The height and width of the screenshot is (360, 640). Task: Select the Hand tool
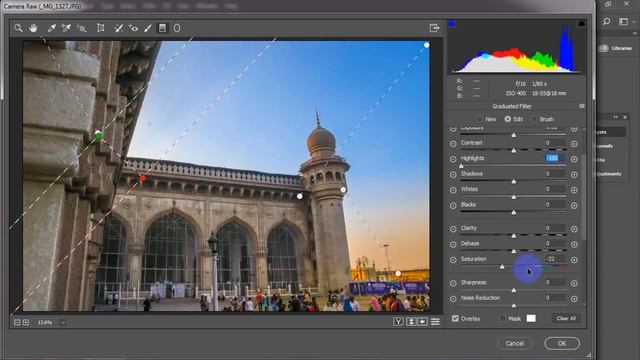pos(33,28)
